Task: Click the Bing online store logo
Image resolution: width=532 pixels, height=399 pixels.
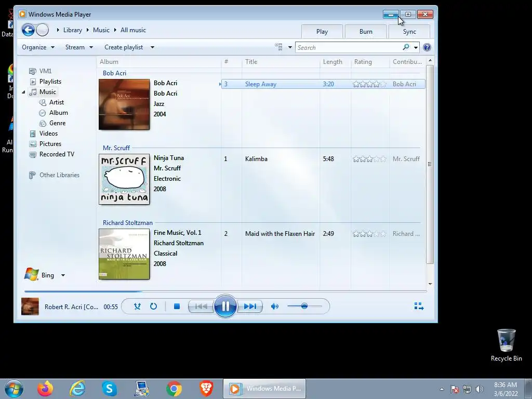Action: pyautogui.click(x=32, y=274)
